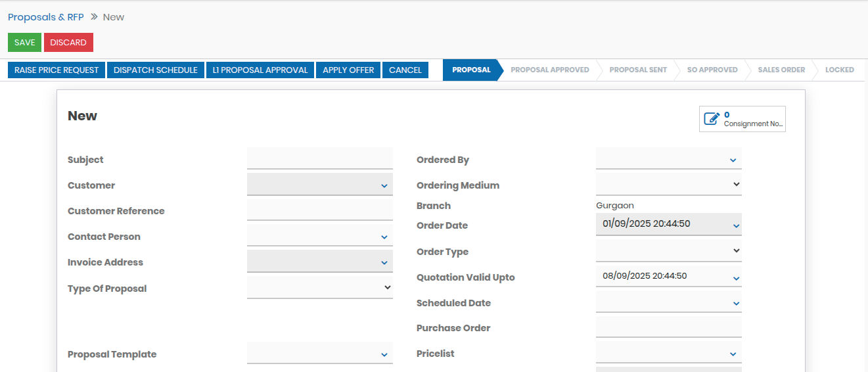868x372 pixels.
Task: Select the Proposal Approved stage
Action: pos(549,70)
